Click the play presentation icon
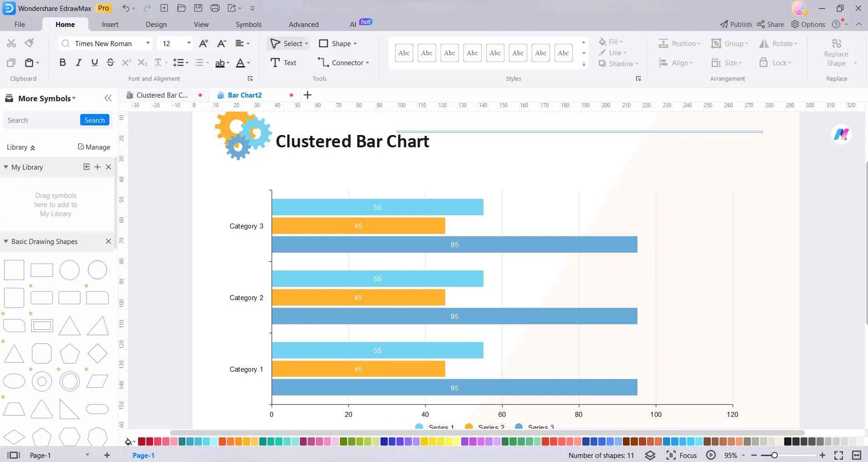 point(710,455)
